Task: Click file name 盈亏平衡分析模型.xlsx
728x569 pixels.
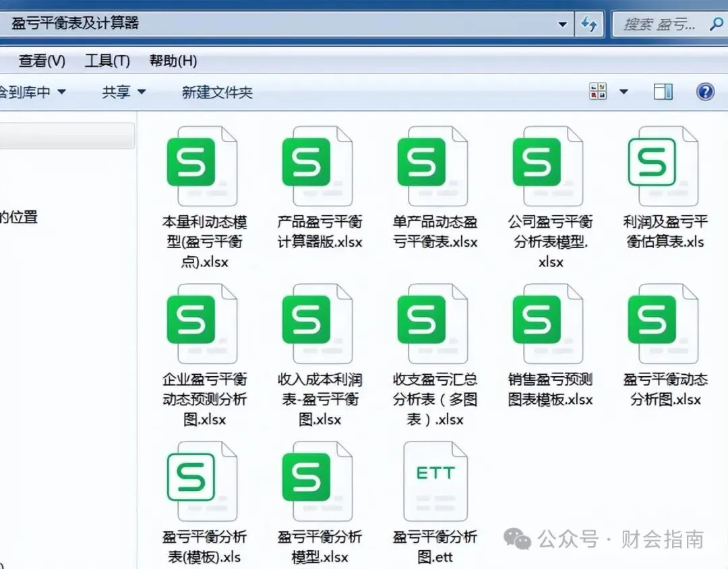Action: point(320,547)
